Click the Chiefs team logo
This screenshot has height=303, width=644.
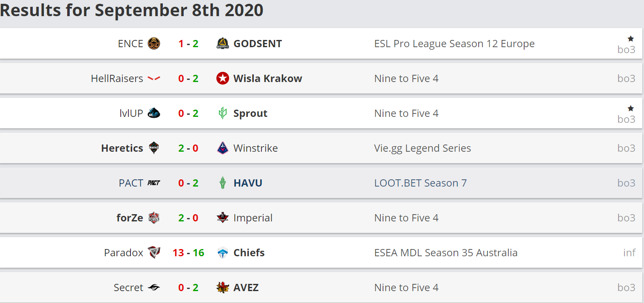coord(223,253)
